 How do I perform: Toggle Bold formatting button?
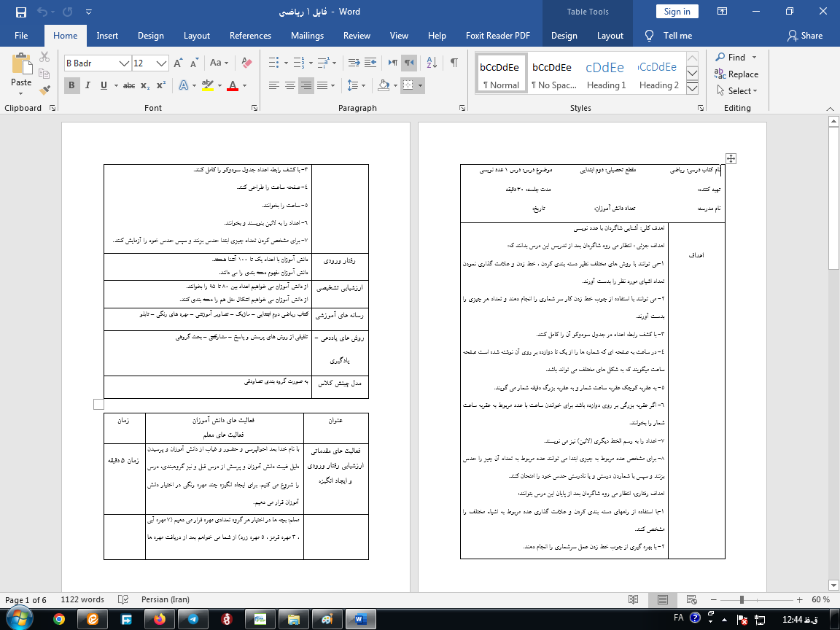click(71, 85)
